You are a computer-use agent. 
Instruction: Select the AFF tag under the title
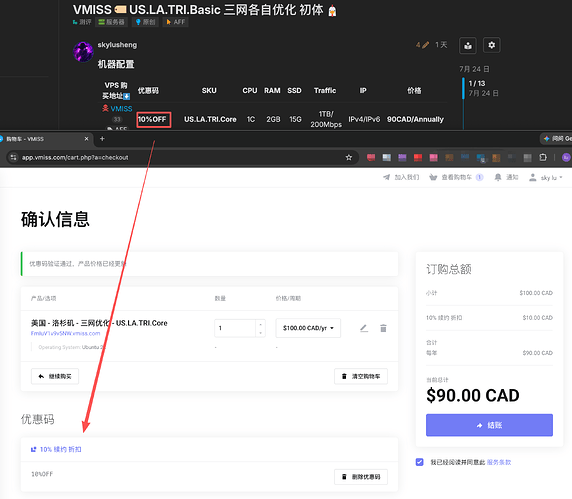point(175,22)
